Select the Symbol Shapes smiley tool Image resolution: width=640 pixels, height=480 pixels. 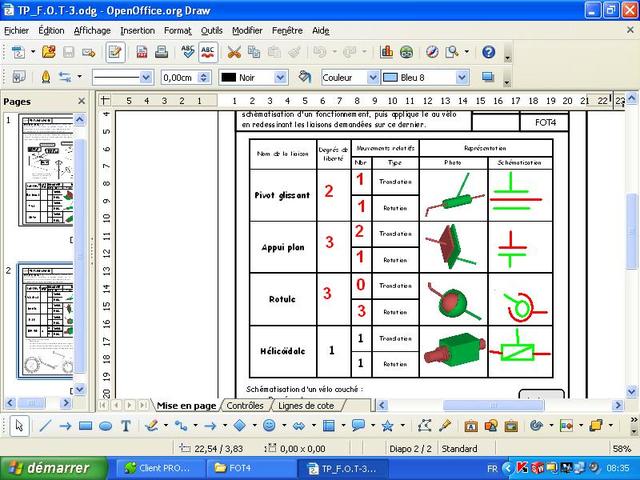(269, 426)
